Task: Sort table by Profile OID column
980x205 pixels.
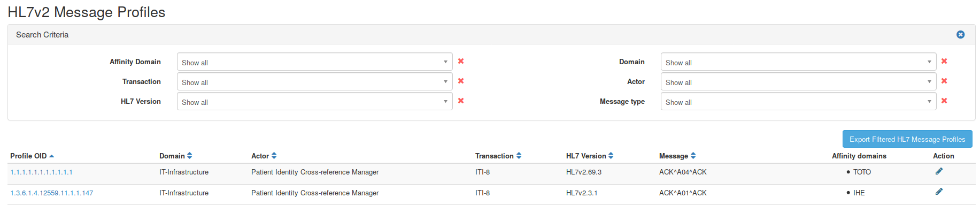Action: [32, 156]
